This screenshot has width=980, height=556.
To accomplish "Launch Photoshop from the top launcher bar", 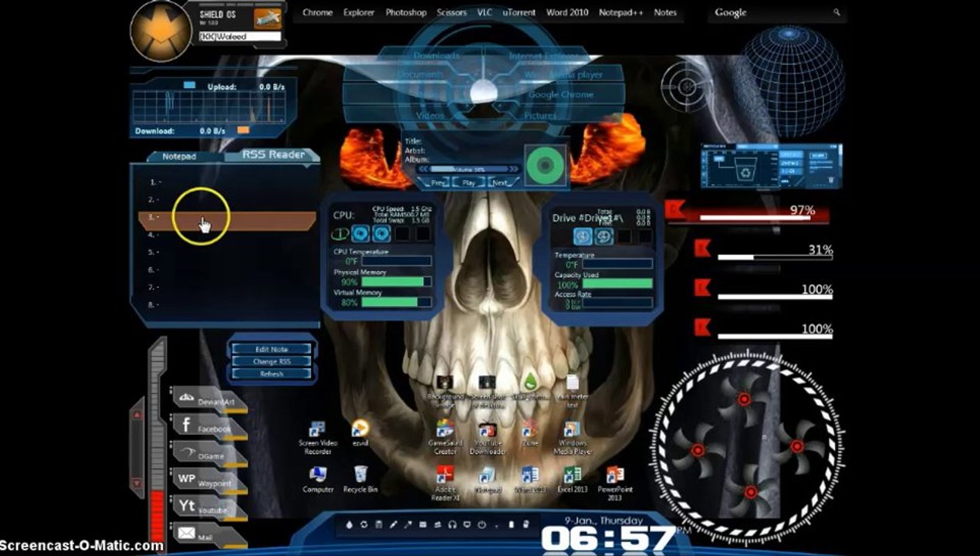I will pyautogui.click(x=406, y=12).
